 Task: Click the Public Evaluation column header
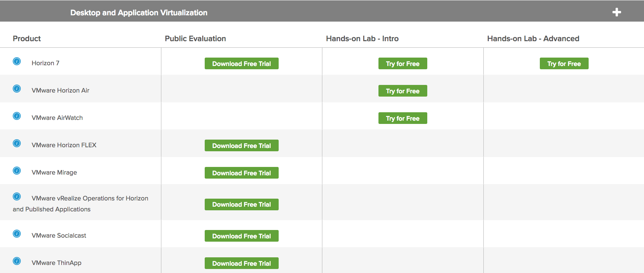click(x=195, y=39)
